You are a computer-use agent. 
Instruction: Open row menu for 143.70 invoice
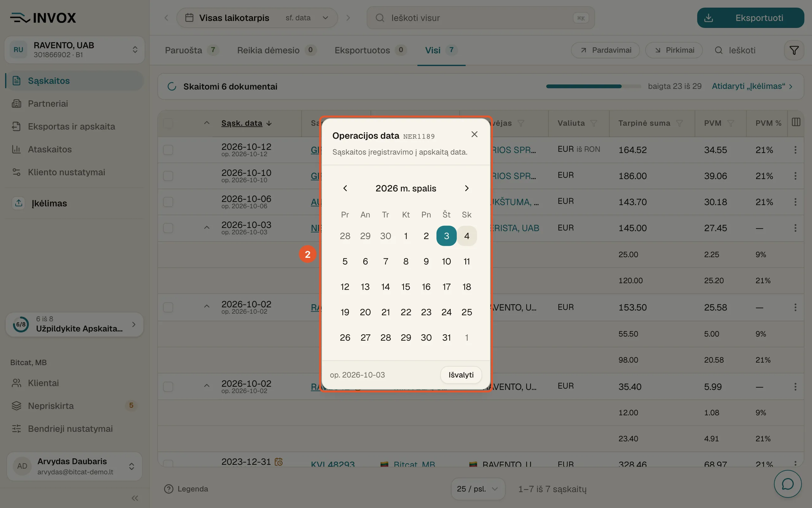click(x=795, y=202)
